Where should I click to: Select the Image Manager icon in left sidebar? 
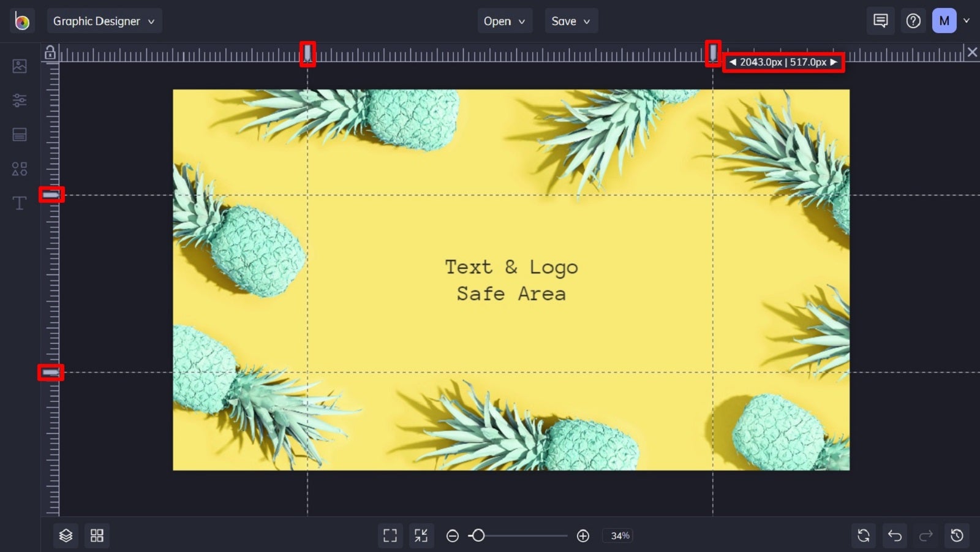[x=20, y=66]
